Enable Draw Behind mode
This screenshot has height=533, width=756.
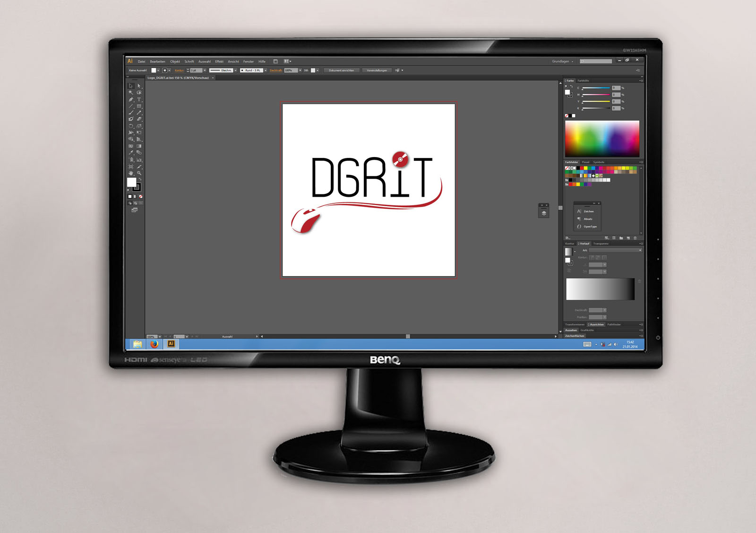tap(136, 203)
